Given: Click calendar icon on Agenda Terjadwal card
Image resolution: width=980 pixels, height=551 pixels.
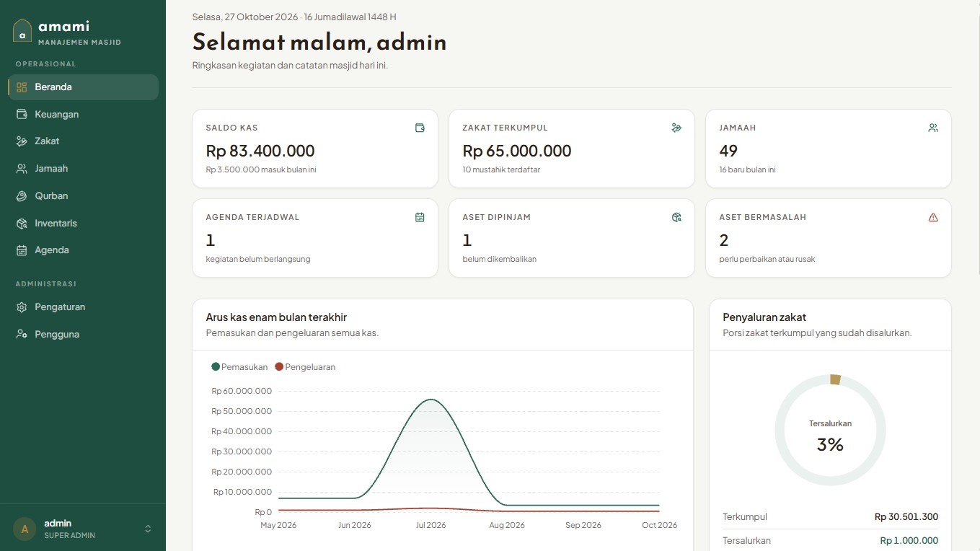Looking at the screenshot, I should [x=420, y=217].
